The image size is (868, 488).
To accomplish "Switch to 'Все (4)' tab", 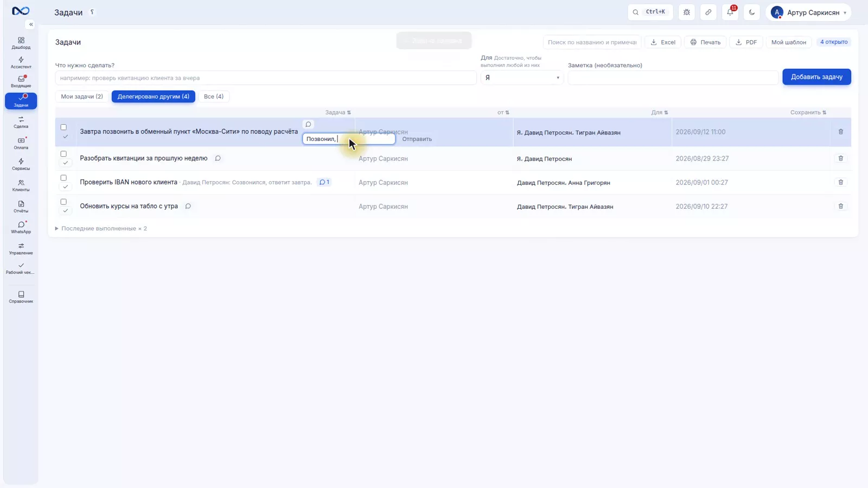I will coord(214,97).
